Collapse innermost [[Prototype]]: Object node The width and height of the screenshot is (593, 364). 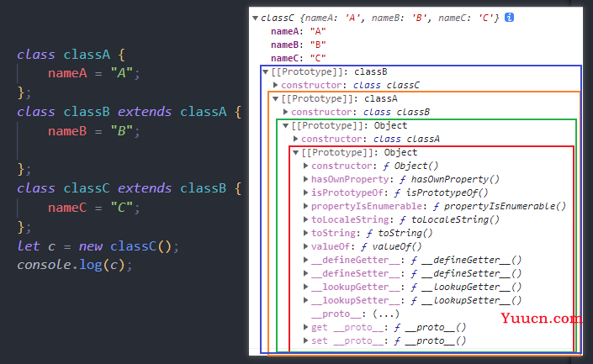(296, 152)
